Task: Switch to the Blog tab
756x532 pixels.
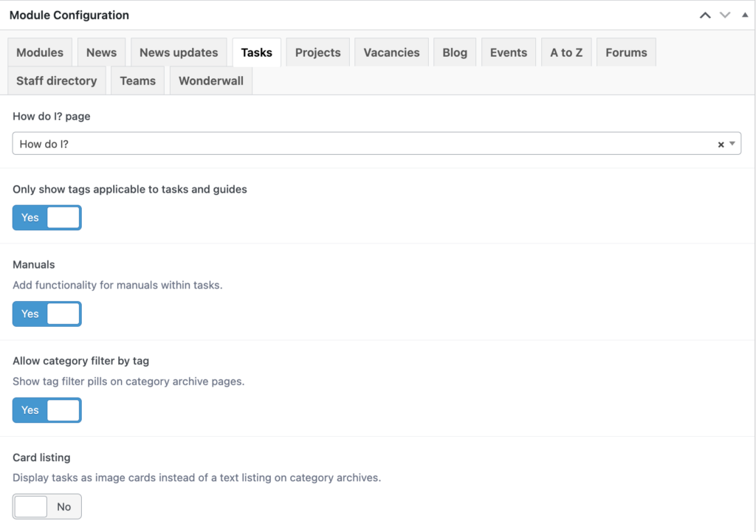Action: coord(455,52)
